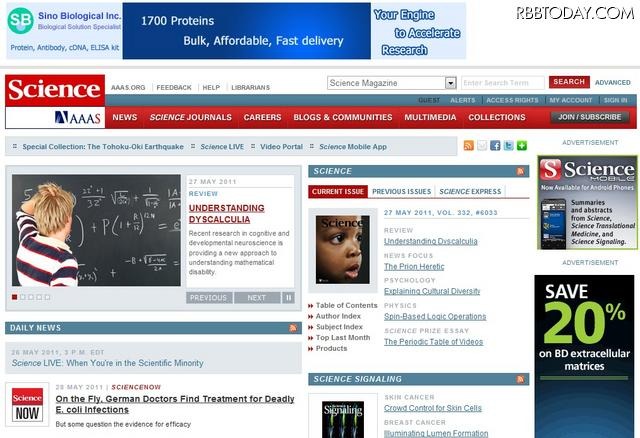Switch to the SCIENCE EXPRESS tab
640x438 pixels.
[470, 191]
